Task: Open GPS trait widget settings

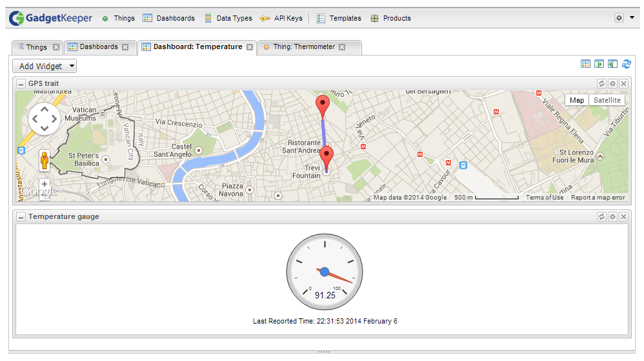Action: (612, 83)
